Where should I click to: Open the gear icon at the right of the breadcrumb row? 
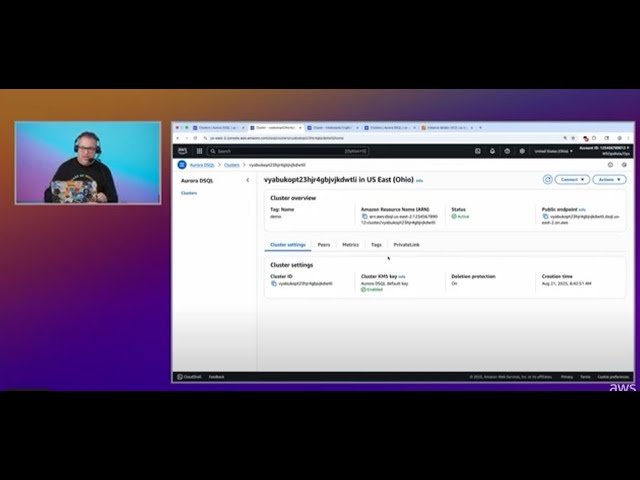point(624,165)
